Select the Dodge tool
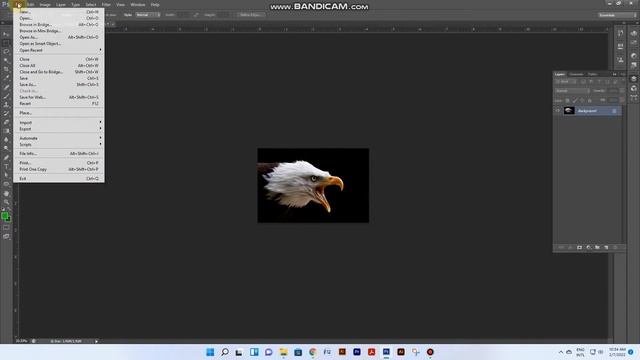This screenshot has height=360, width=640. coord(6,149)
